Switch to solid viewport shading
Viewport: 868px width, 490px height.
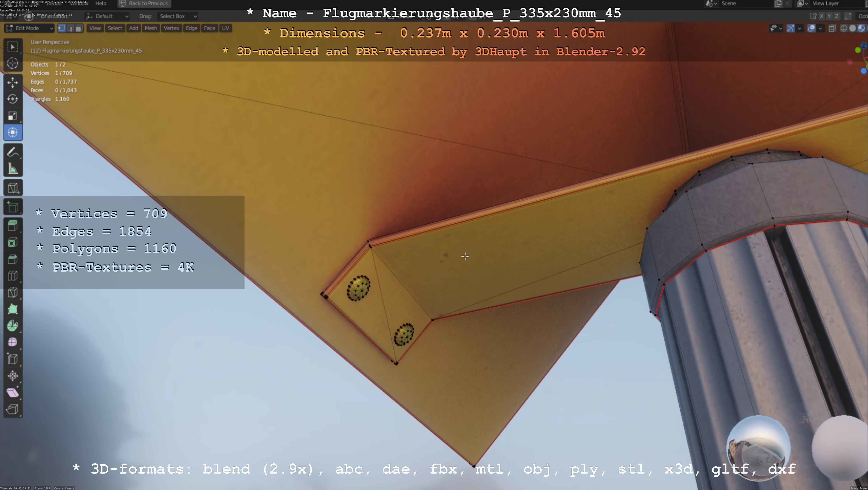852,28
